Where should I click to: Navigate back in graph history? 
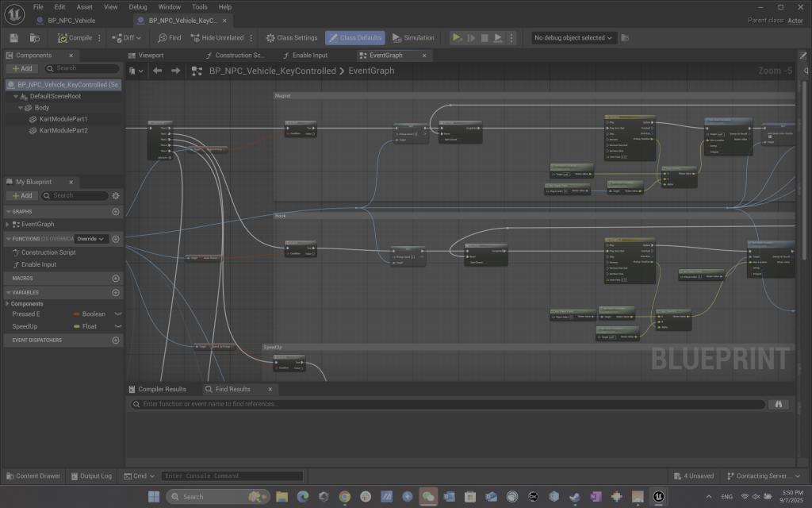click(x=157, y=71)
